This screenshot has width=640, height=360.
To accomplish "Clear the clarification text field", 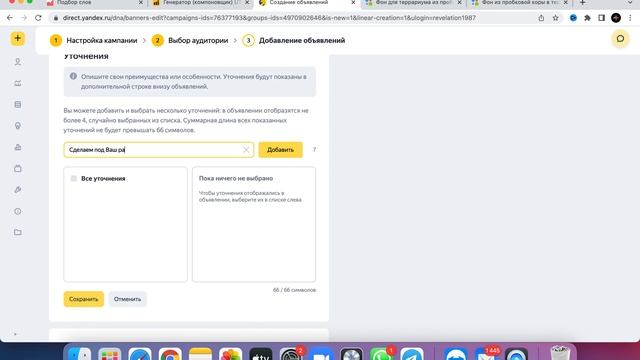I will (246, 150).
